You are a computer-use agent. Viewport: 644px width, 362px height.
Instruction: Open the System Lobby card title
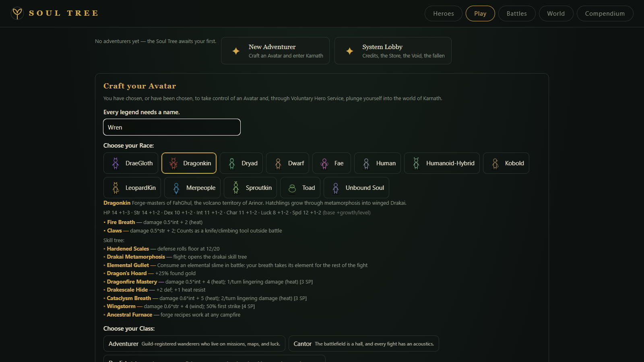382,47
